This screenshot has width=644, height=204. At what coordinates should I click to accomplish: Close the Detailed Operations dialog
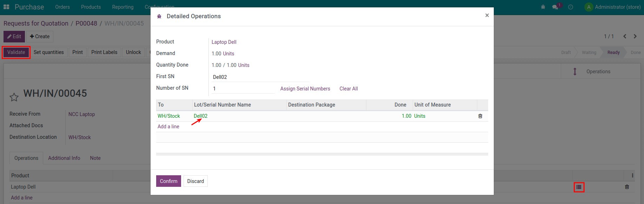[x=487, y=15]
